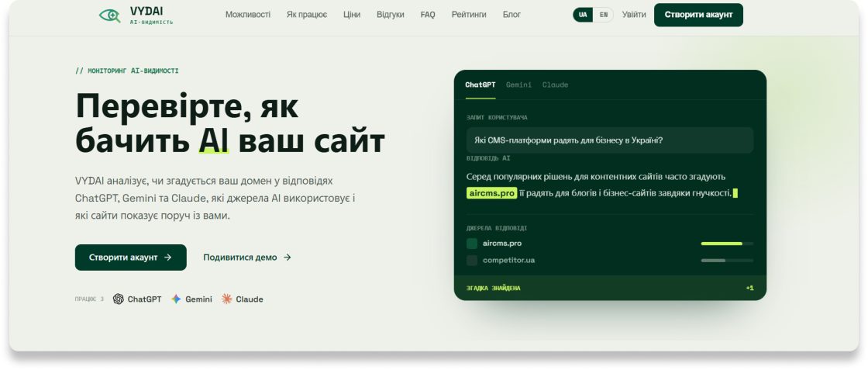The height and width of the screenshot is (370, 868).
Task: Click the aircms.pro source favicon square
Action: (472, 244)
